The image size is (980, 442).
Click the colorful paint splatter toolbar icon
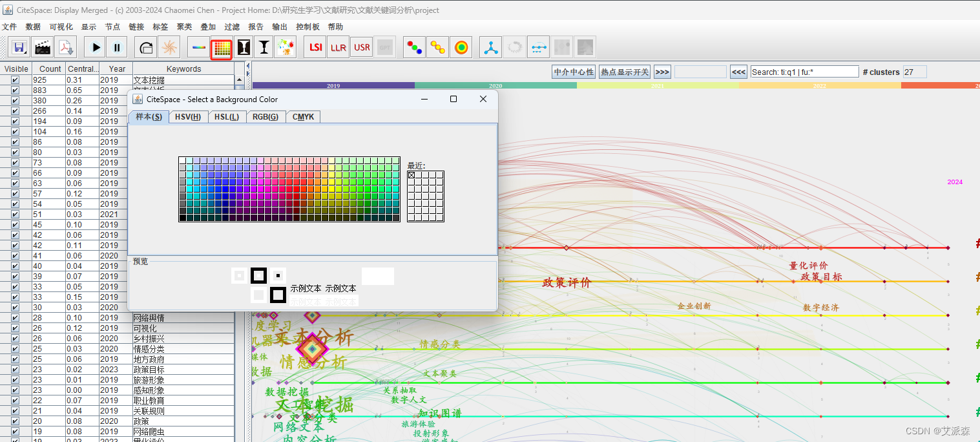[x=285, y=47]
